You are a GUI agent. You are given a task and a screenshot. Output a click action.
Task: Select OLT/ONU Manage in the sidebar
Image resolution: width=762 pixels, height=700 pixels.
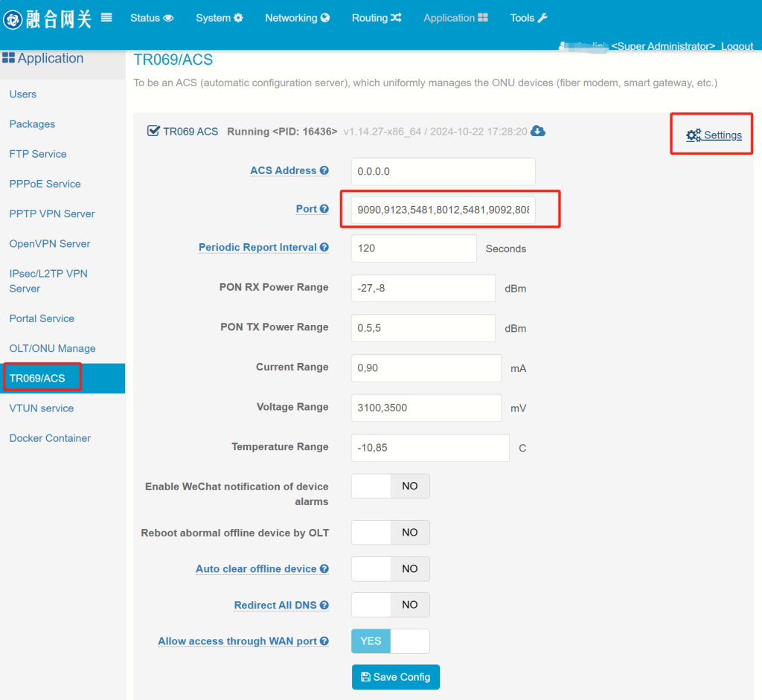tap(53, 348)
